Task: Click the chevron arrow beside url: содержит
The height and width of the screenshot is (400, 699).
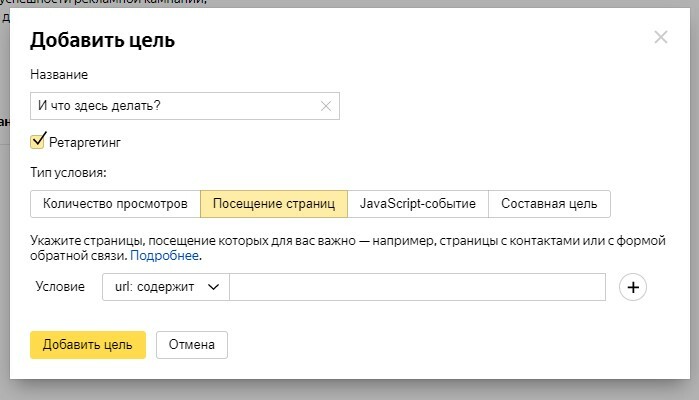Action: 213,288
